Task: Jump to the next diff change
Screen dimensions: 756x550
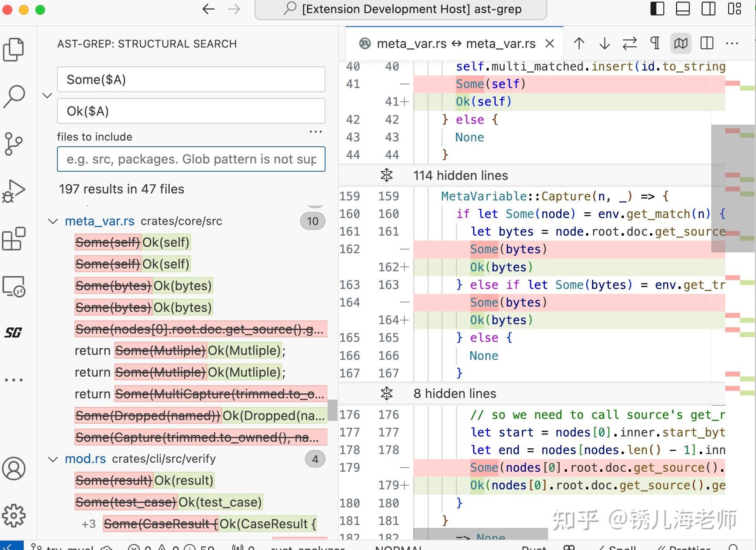Action: tap(604, 43)
